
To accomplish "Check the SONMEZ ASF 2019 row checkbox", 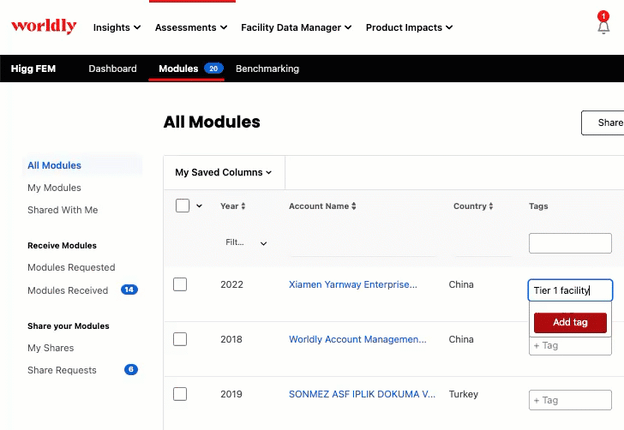I will [180, 394].
